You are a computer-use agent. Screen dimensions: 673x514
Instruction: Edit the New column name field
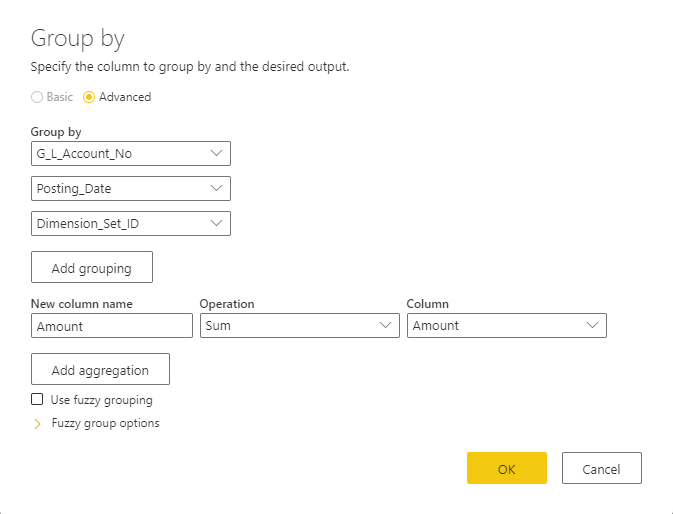[x=112, y=326]
